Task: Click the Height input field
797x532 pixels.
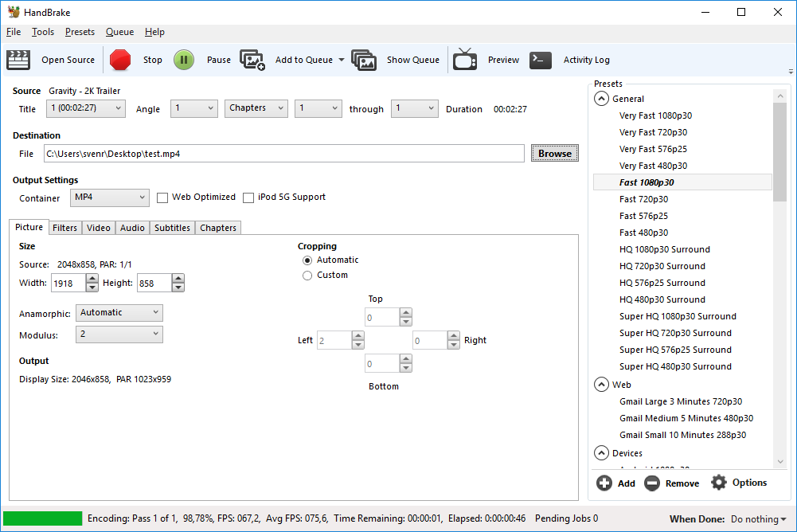Action: pyautogui.click(x=154, y=284)
